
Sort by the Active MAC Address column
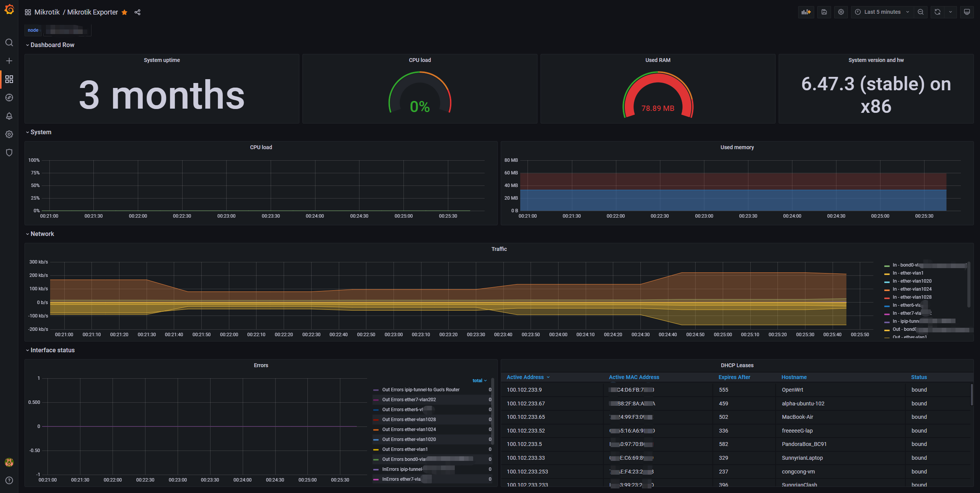pyautogui.click(x=634, y=377)
